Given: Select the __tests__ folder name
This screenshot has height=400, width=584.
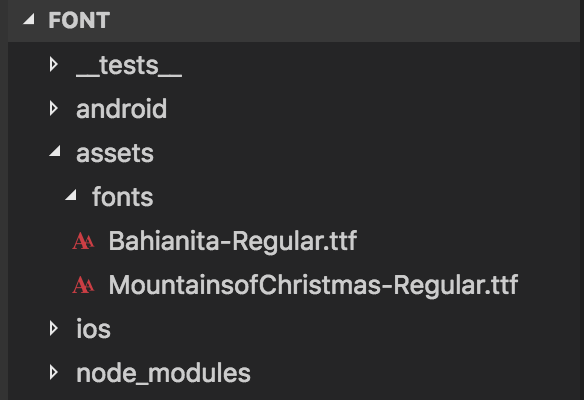Looking at the screenshot, I should tap(129, 66).
